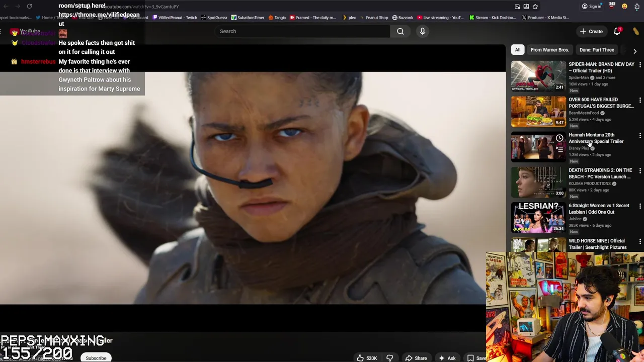Screen dimensions: 644x362
Task: Click the Dune trailer video player
Action: coord(253,188)
